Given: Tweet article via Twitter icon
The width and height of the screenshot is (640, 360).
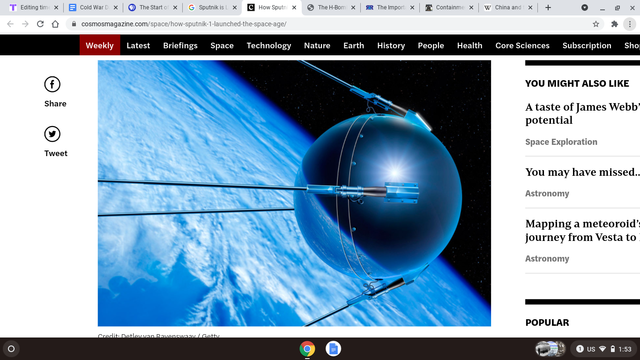Looking at the screenshot, I should click(x=52, y=134).
